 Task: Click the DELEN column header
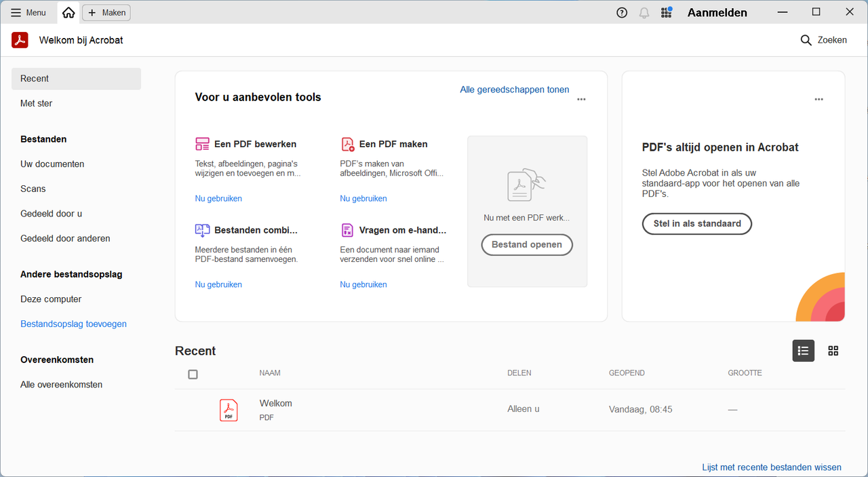point(519,373)
